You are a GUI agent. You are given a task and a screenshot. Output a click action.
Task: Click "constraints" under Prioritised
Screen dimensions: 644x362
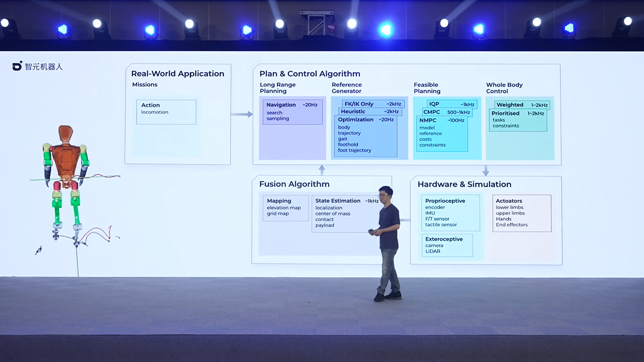tap(506, 126)
